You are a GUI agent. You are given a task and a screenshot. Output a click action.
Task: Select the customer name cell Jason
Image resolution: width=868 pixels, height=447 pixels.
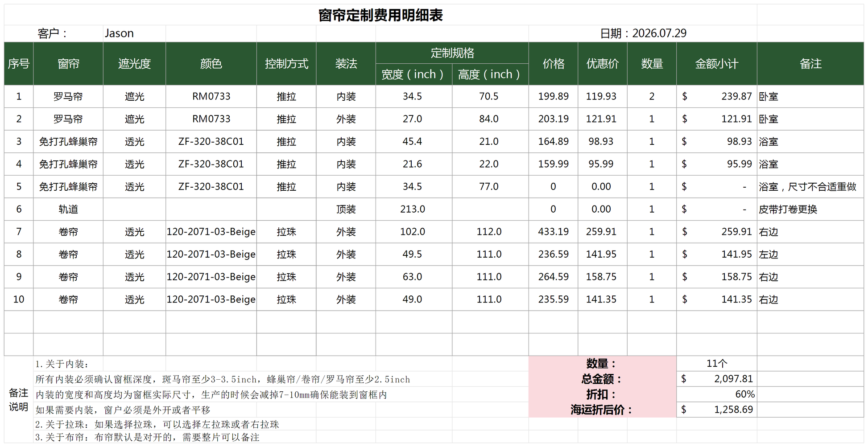[x=134, y=33]
